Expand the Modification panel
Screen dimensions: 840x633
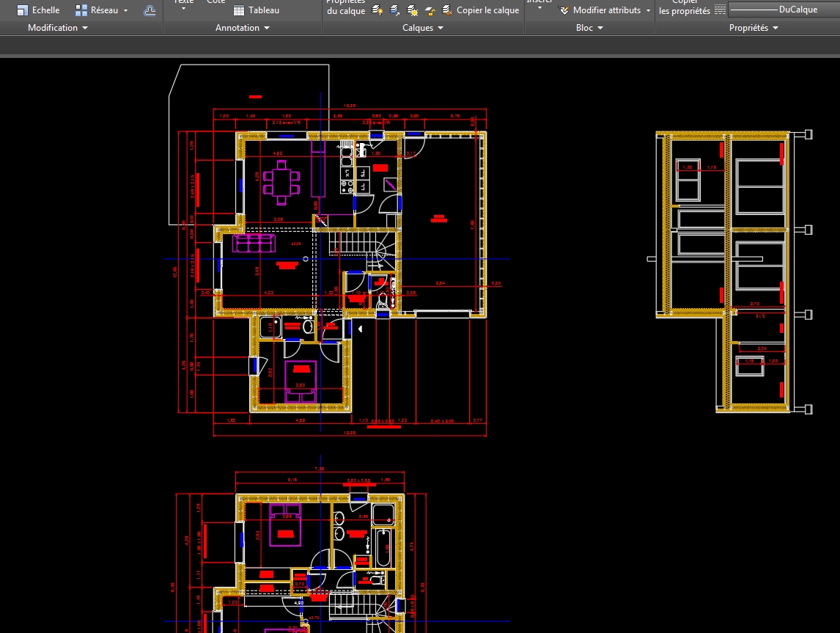pos(57,28)
